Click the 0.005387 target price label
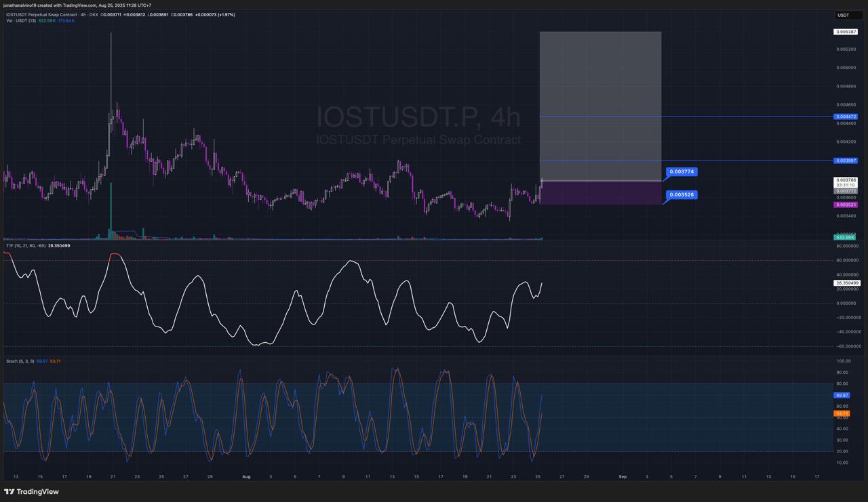868x502 pixels. click(846, 32)
